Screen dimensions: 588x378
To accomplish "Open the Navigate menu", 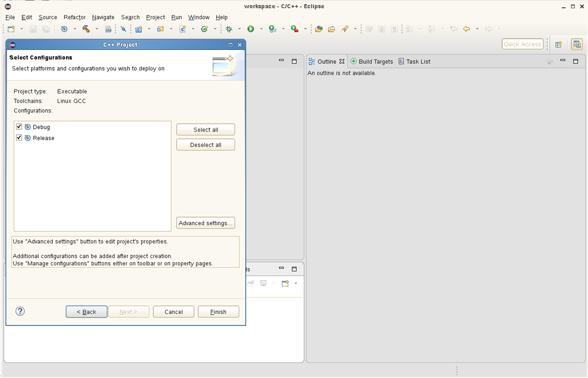I will click(x=103, y=17).
